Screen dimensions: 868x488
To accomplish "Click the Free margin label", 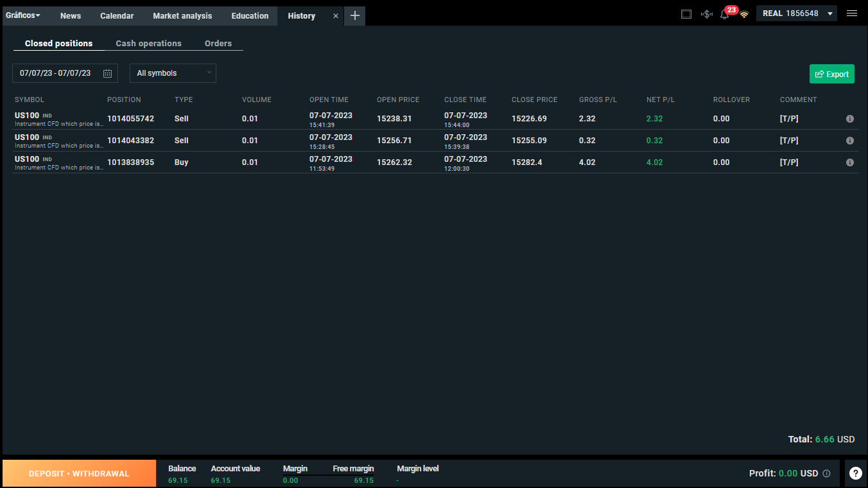I will (x=353, y=469).
